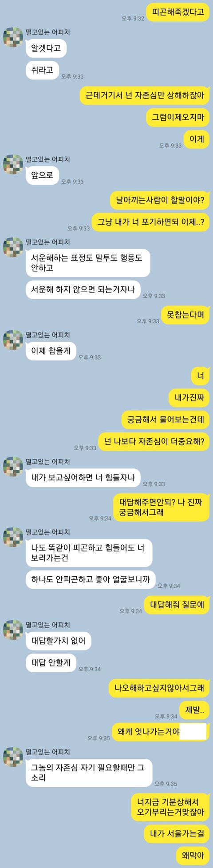The height and width of the screenshot is (868, 213).
Task: Select the 넌 나보다 자존심이 더중요해? bubble
Action: (154, 442)
